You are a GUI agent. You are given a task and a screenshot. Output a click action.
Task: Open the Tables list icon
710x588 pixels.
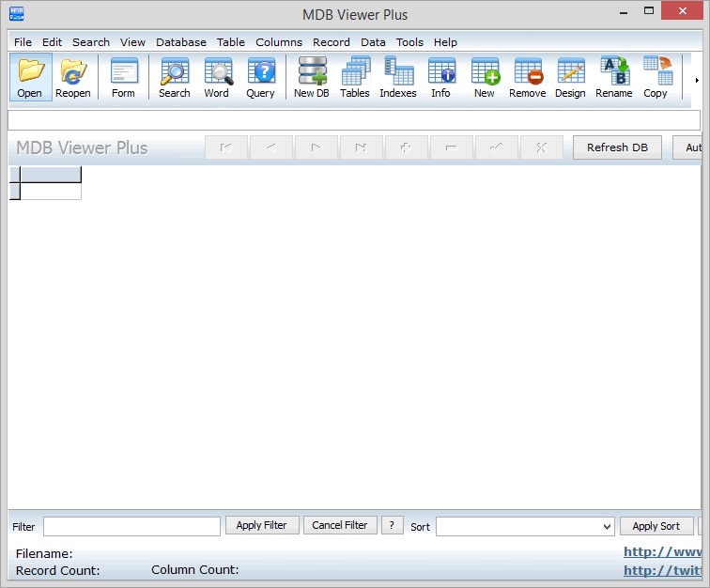[x=355, y=72]
